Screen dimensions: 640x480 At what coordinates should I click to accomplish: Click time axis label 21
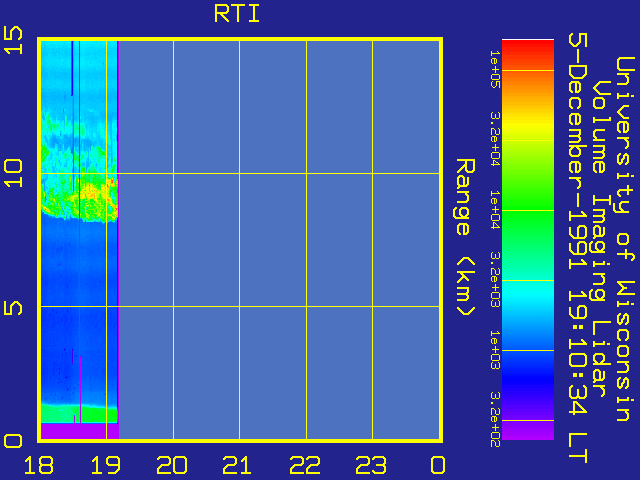(238, 465)
